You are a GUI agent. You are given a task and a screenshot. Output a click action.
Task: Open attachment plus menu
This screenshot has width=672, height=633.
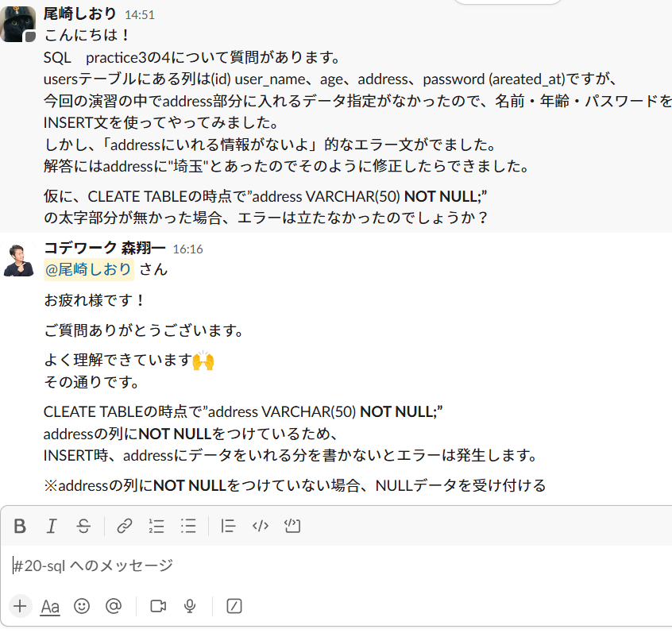click(20, 606)
